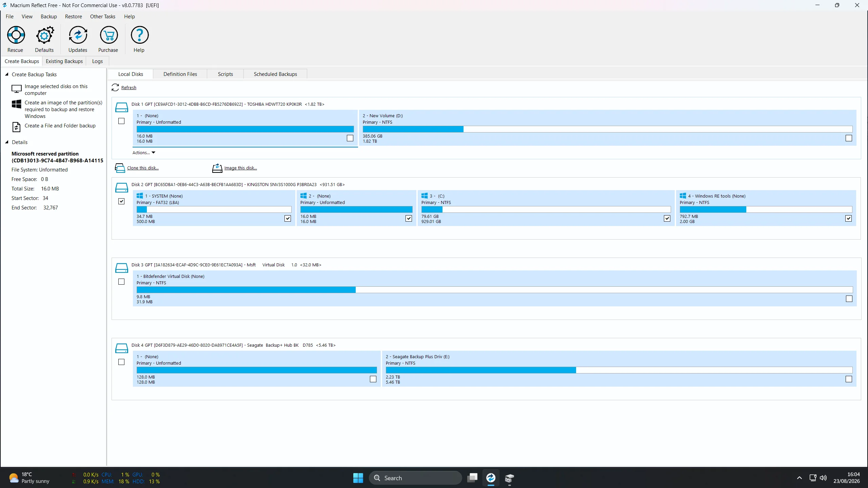Screen dimensions: 868x488
Task: Click Windows flag on Windows RE tools partition
Action: coord(683,196)
